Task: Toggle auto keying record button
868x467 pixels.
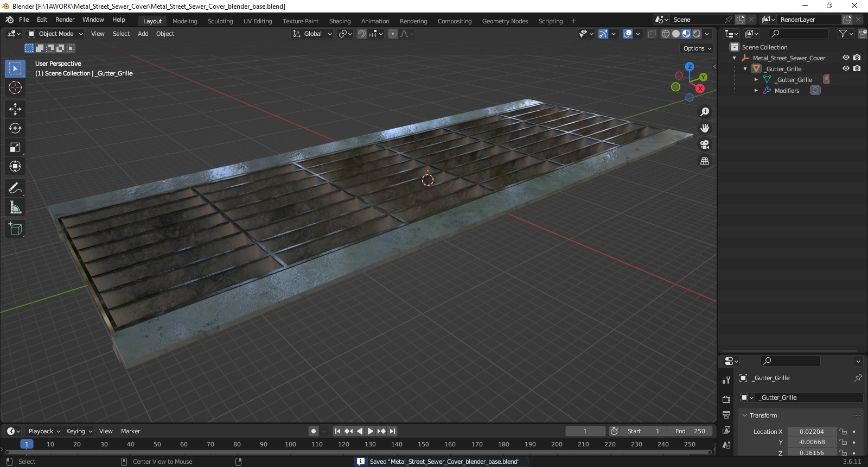Action: pyautogui.click(x=313, y=431)
